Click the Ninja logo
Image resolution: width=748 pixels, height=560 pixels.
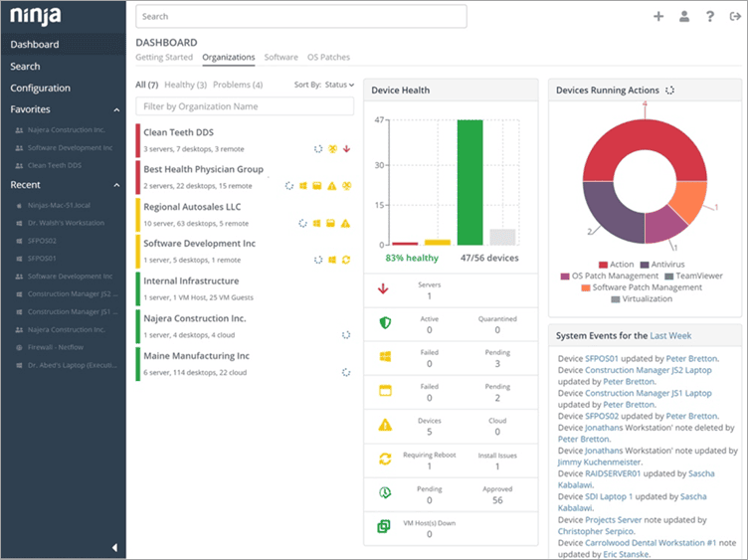(x=35, y=16)
